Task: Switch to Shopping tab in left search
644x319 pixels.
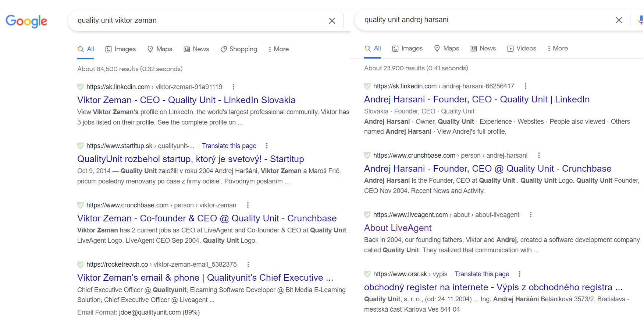Action: [239, 49]
